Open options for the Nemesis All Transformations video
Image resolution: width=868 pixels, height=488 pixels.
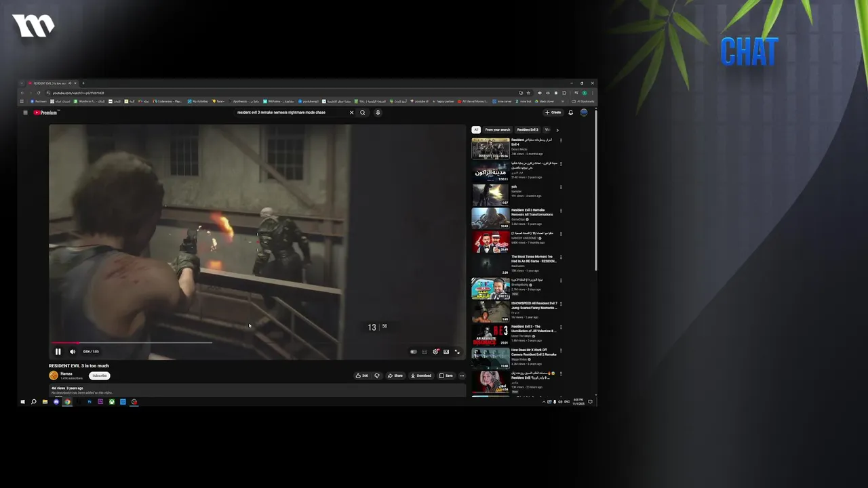[561, 211]
